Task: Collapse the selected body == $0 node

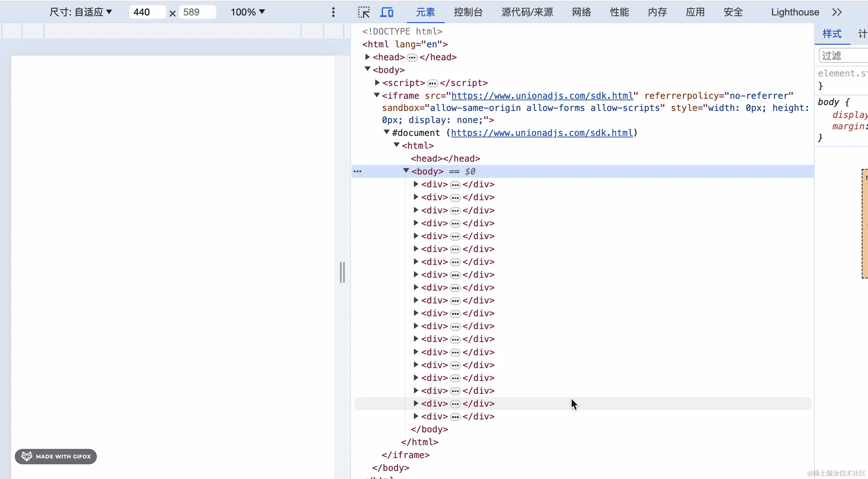Action: point(406,170)
